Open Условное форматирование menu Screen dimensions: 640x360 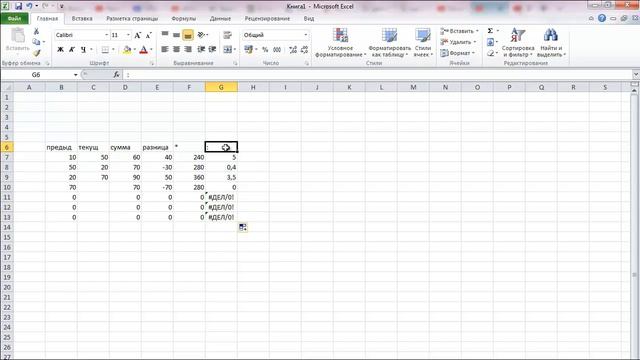pyautogui.click(x=340, y=42)
